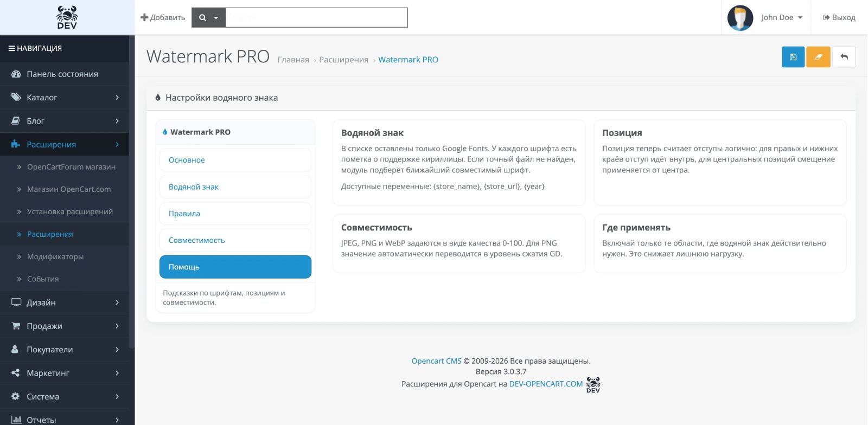Viewport: 868px width, 425px height.
Task: Click the dashboard icon beside Панель состояния
Action: click(x=16, y=74)
